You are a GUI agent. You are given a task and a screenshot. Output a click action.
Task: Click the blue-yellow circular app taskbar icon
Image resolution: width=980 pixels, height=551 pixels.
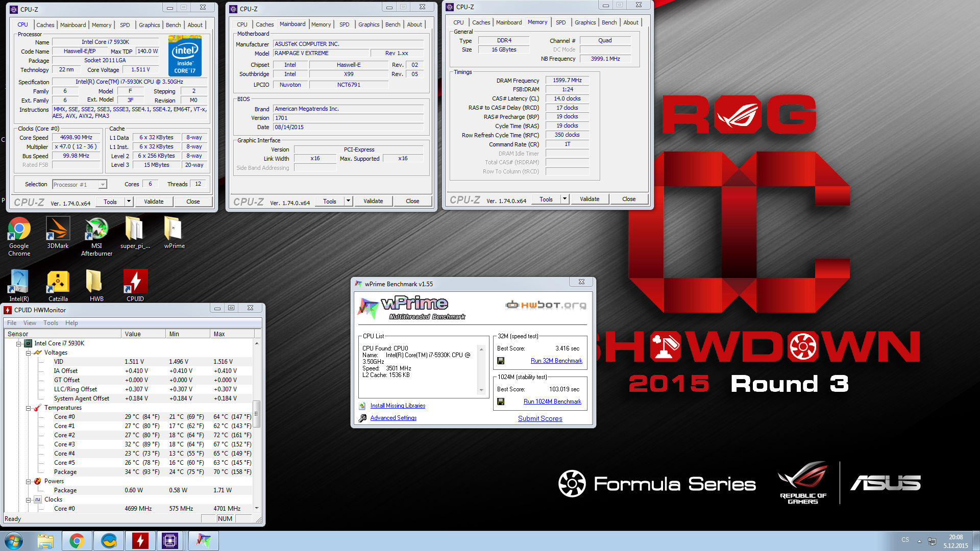tap(109, 541)
